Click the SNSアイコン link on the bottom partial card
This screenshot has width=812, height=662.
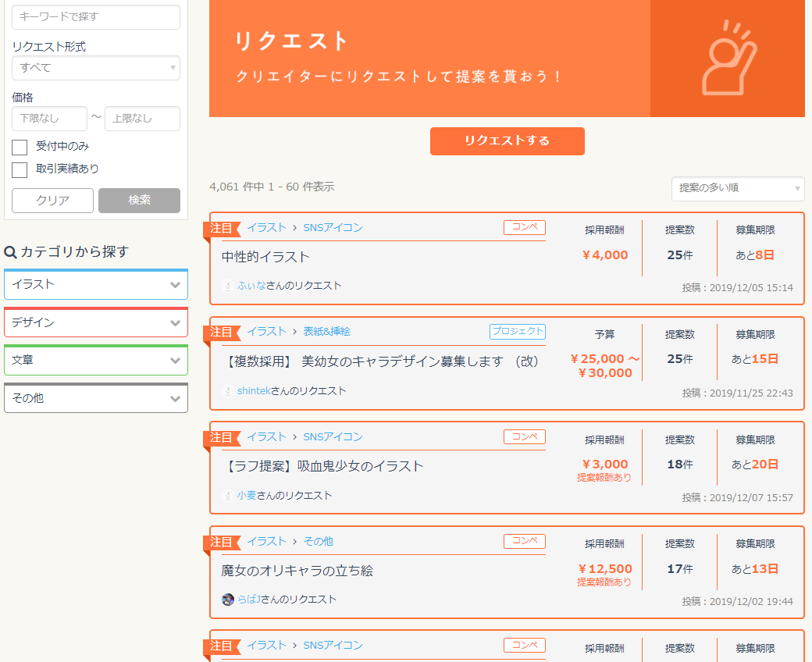(x=333, y=646)
